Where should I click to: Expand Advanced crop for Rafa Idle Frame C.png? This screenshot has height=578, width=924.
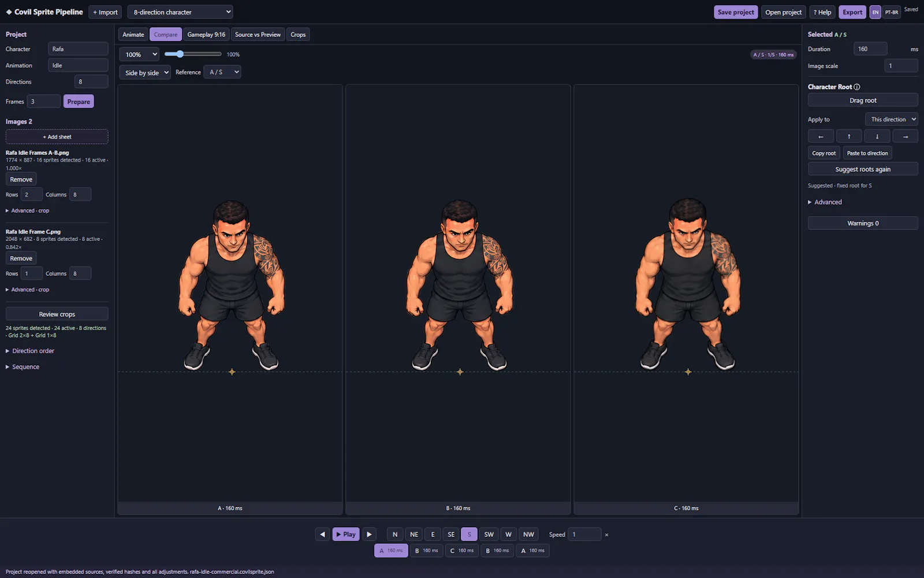[28, 290]
